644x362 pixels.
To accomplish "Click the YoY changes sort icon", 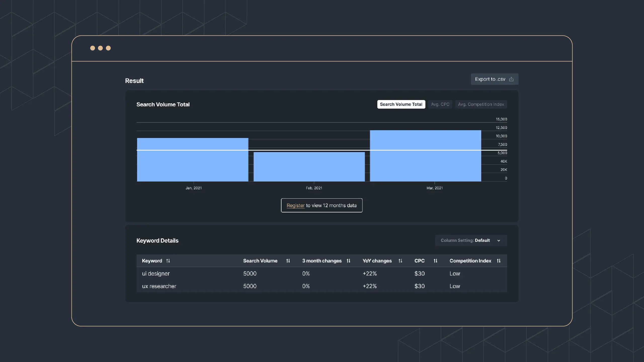I will pos(400,260).
